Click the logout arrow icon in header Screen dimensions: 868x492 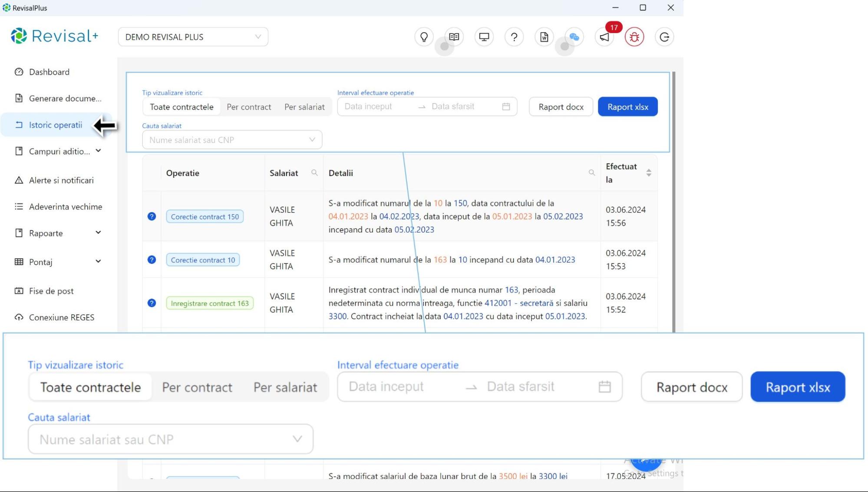(664, 37)
